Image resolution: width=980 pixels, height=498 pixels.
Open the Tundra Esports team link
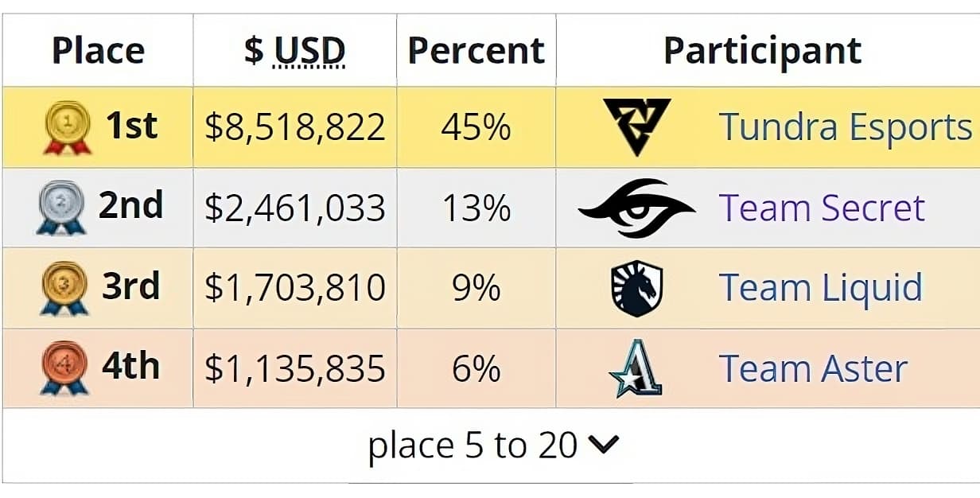[845, 127]
